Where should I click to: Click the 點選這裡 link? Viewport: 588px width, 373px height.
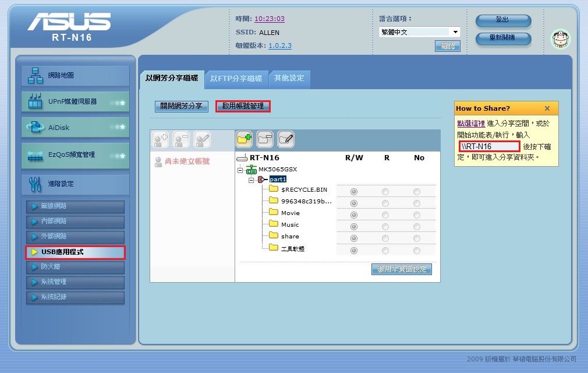point(471,124)
